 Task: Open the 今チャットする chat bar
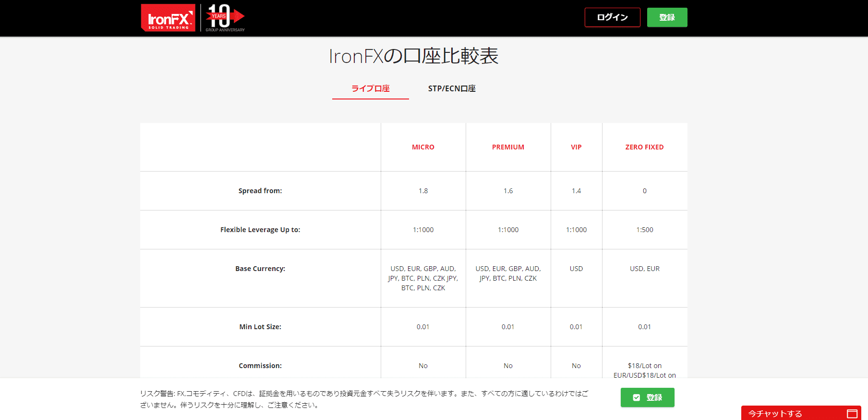coord(801,413)
